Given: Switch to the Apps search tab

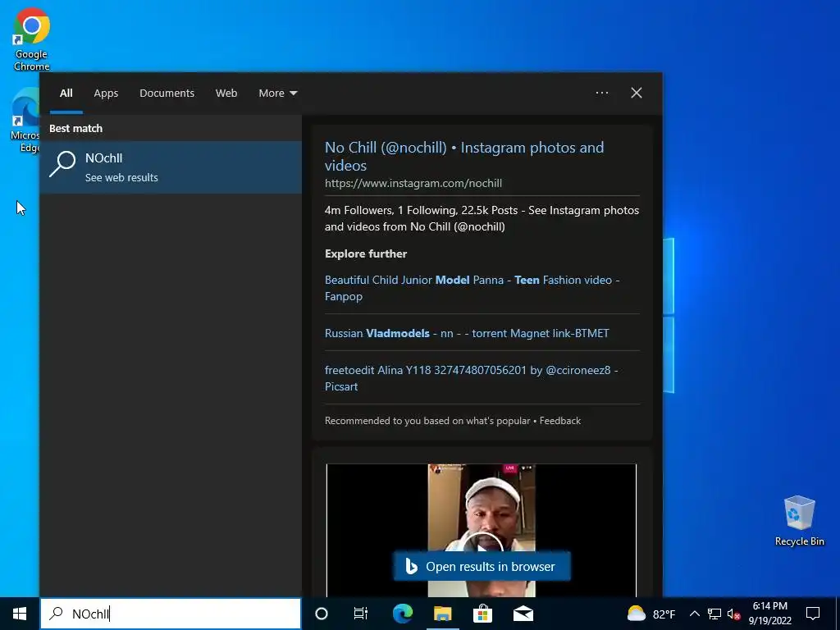Looking at the screenshot, I should [106, 93].
